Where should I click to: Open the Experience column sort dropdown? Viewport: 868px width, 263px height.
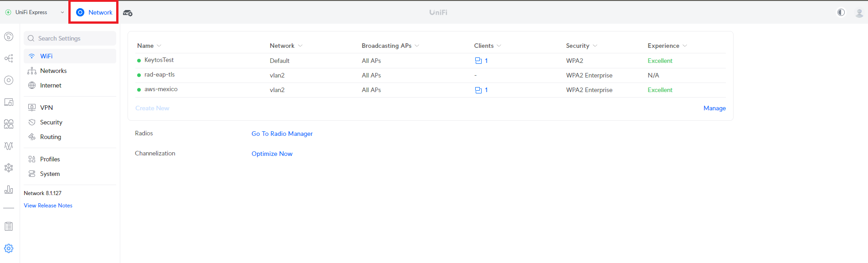(685, 46)
